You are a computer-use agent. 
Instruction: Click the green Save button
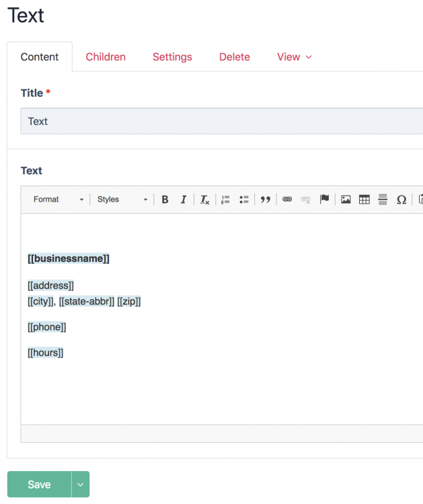pos(39,485)
